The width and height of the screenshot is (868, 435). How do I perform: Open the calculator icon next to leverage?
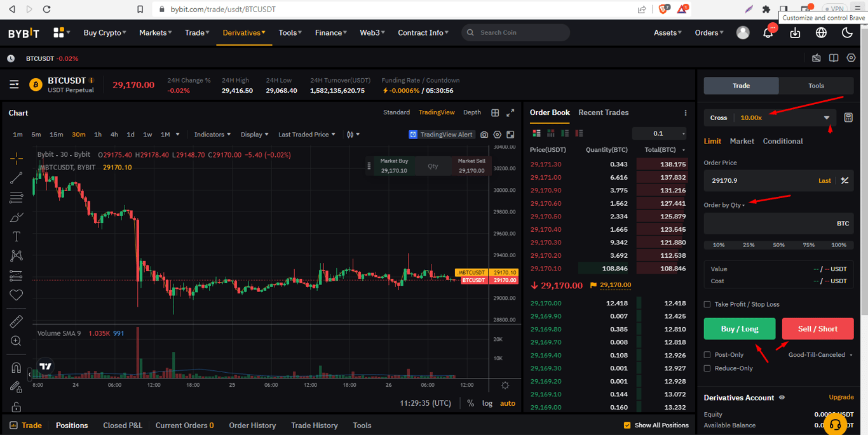click(850, 117)
